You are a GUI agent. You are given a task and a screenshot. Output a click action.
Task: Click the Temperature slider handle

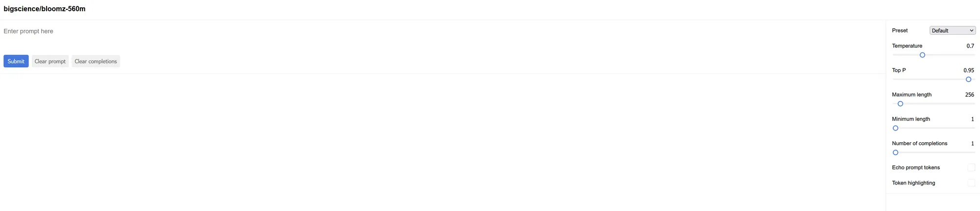pyautogui.click(x=922, y=55)
